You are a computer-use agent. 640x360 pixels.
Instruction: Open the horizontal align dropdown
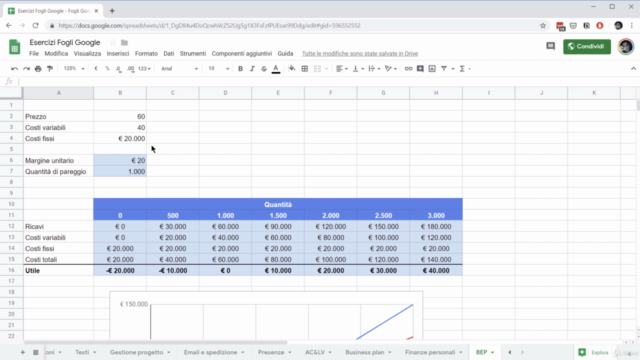[342, 69]
